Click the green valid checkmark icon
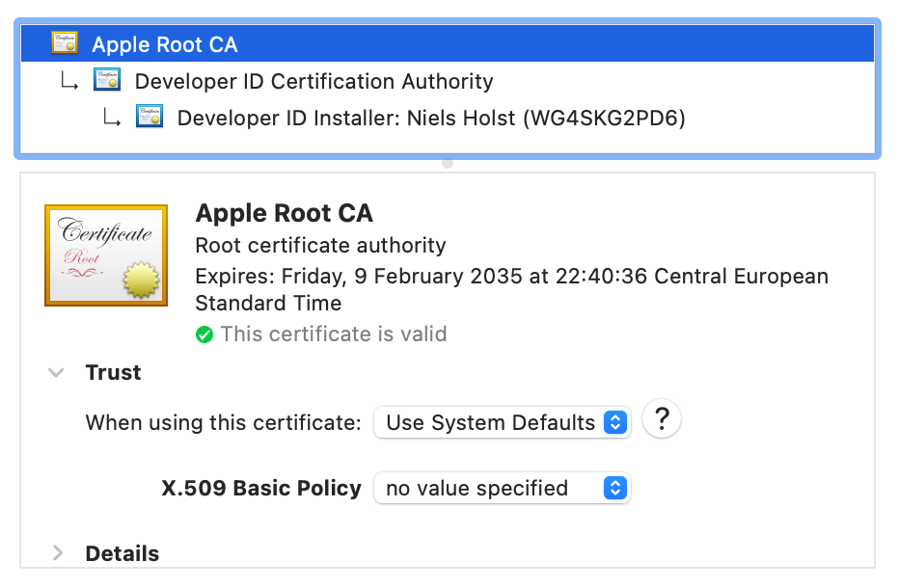This screenshot has width=899, height=588. pyautogui.click(x=204, y=334)
